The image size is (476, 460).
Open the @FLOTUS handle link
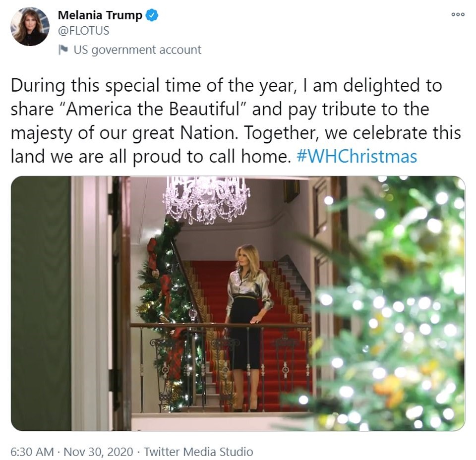(x=84, y=31)
